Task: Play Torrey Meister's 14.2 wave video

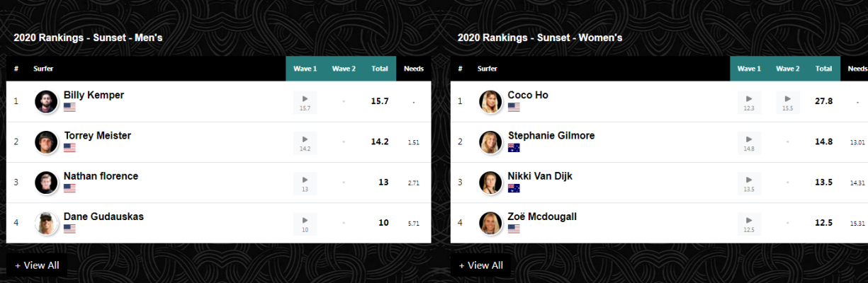Action: 305,143
